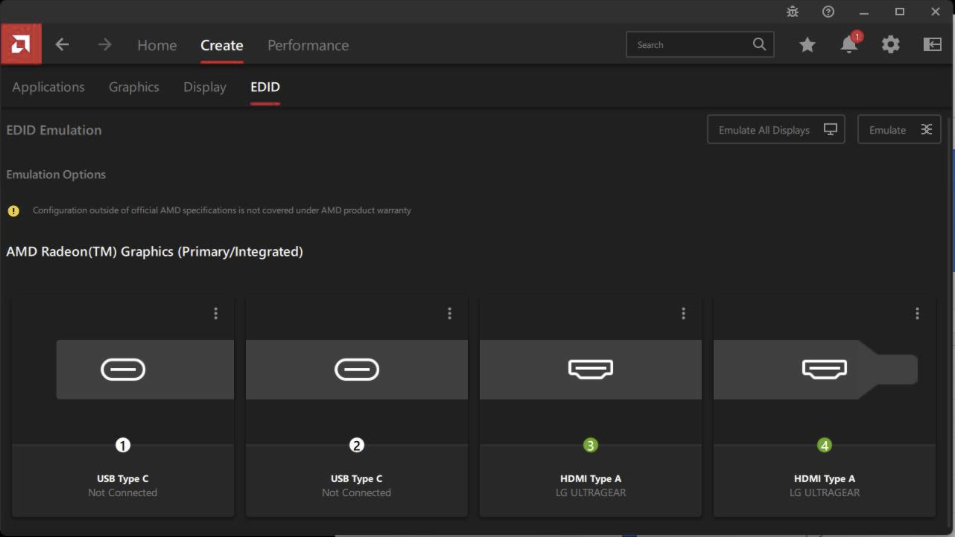Click the AMD warranty warning text
955x537 pixels.
tap(222, 210)
